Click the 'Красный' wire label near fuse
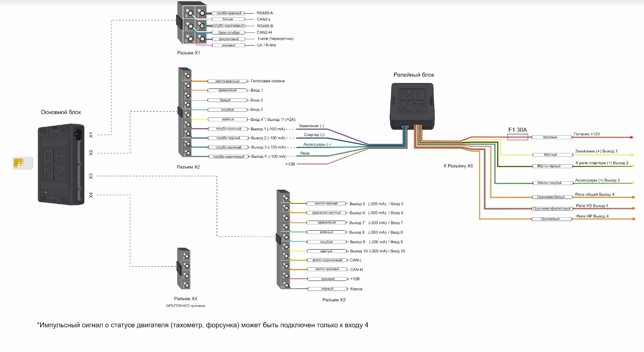This screenshot has width=644, height=352. [x=550, y=137]
